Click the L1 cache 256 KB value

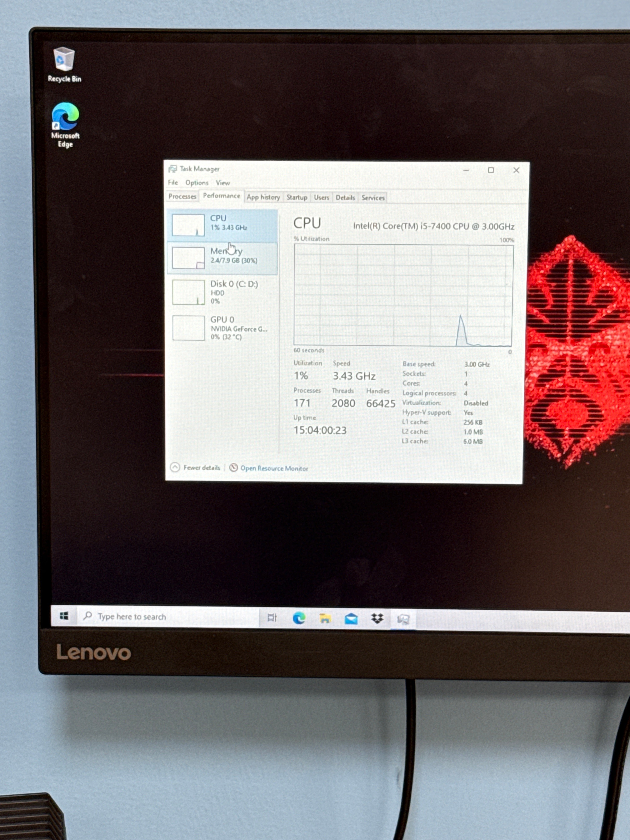(473, 422)
